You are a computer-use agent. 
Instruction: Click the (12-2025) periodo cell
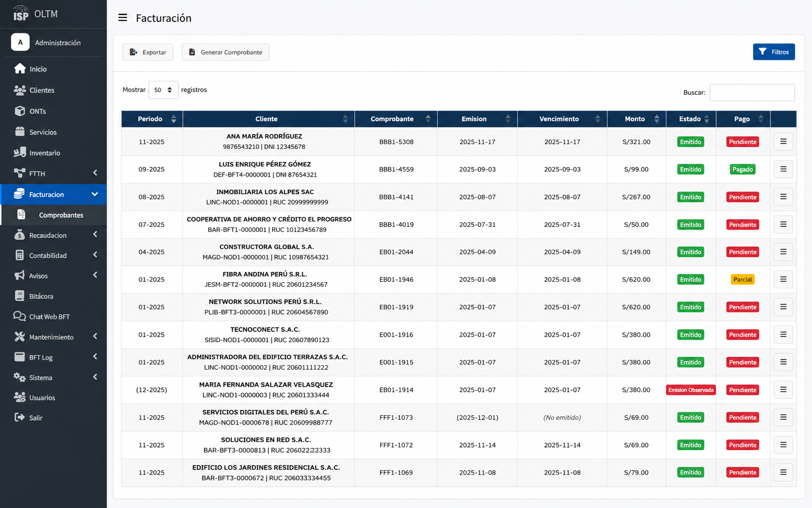152,390
